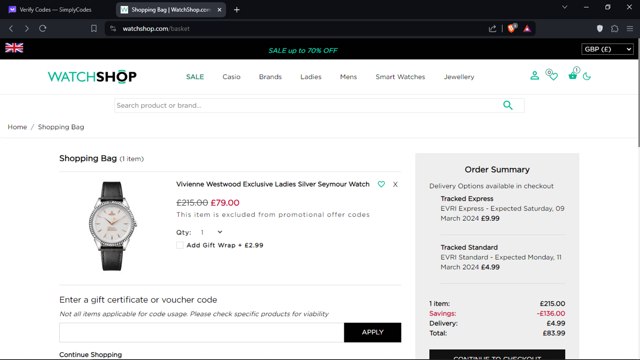Click Total £83.99 value
Viewport: 640px width, 360px height.
coord(553,333)
